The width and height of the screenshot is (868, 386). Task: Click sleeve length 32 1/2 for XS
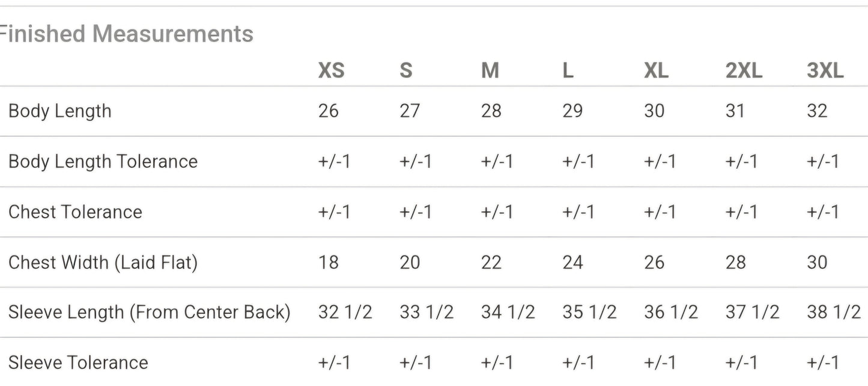(345, 313)
